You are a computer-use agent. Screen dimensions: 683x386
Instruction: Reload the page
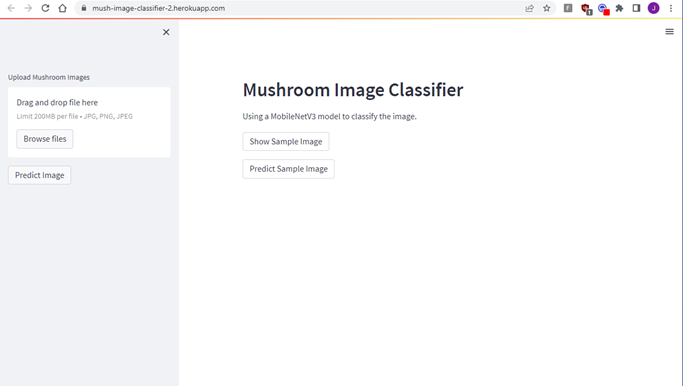[45, 8]
